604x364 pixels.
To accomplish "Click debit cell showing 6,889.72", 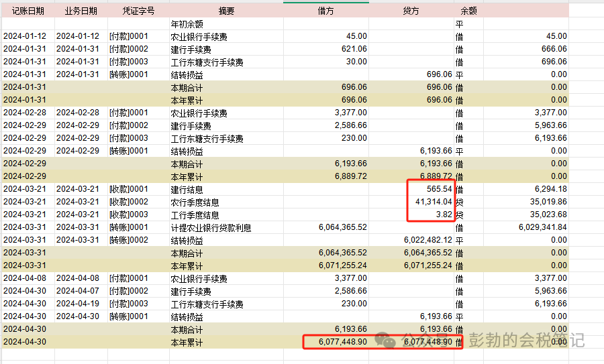I will click(x=326, y=176).
